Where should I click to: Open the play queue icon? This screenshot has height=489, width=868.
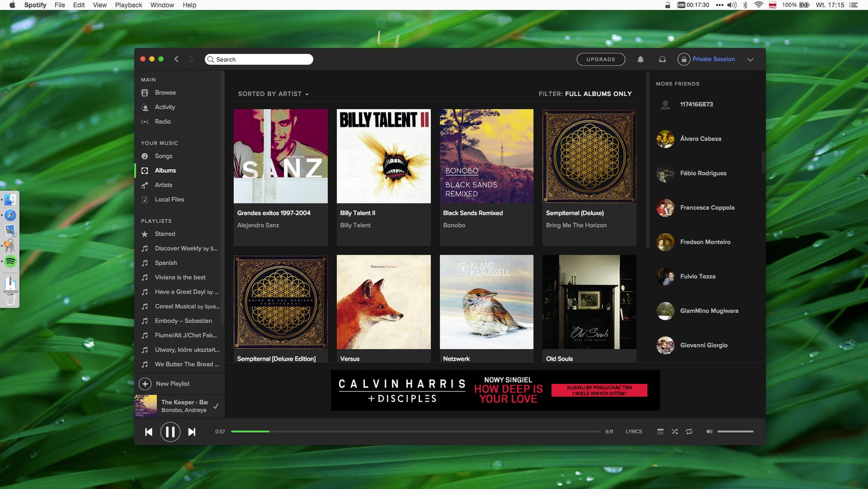(660, 431)
